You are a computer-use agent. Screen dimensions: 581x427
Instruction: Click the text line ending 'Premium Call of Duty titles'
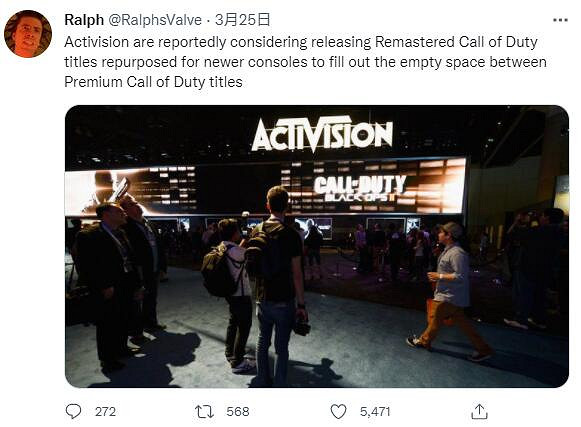click(x=153, y=82)
